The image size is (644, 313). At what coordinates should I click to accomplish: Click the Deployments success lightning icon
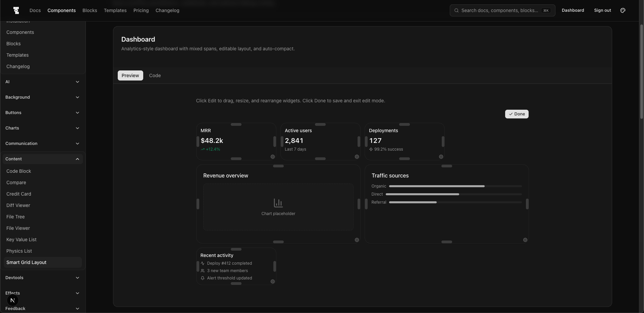pyautogui.click(x=371, y=149)
